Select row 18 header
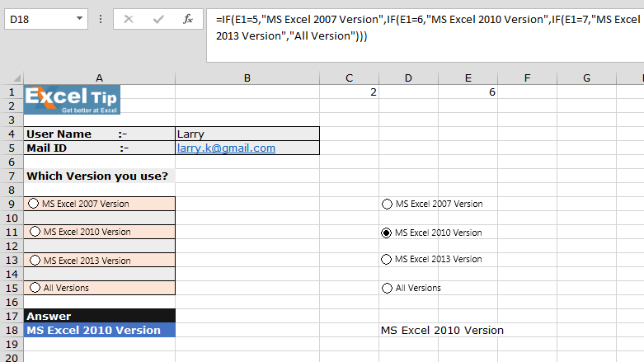Screen dimensions: 644x362 pos(12,330)
